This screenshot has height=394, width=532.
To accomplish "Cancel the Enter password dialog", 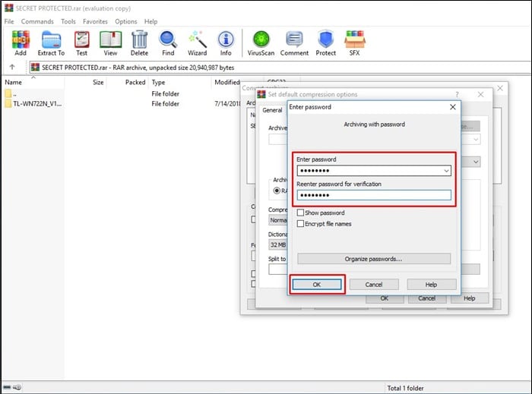I will [374, 285].
